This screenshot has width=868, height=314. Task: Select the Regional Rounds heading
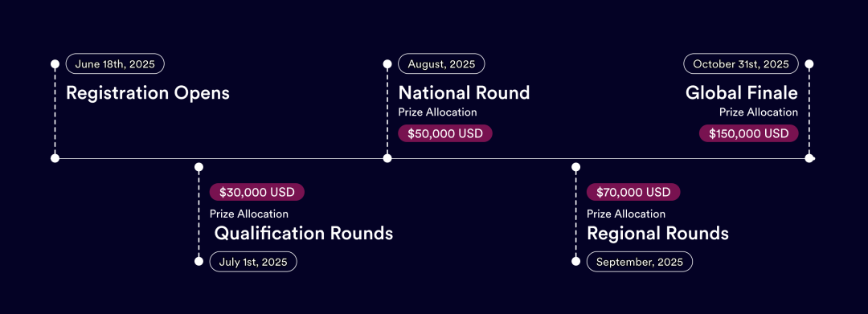coord(657,233)
